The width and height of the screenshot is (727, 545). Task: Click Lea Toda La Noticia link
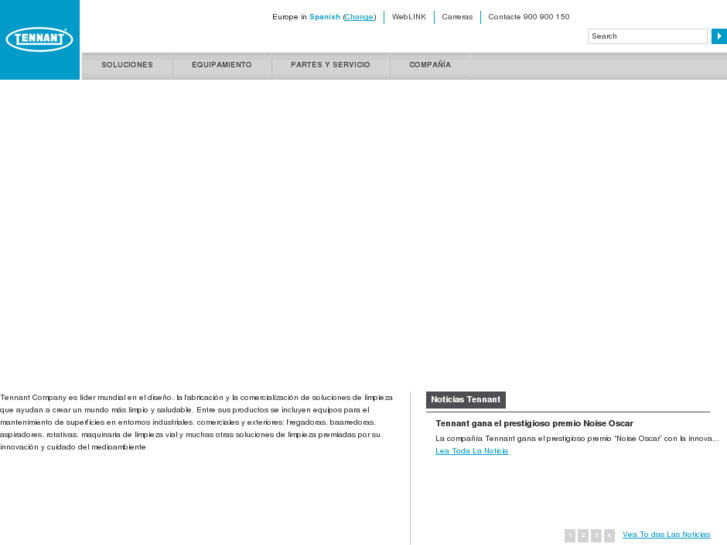[472, 451]
